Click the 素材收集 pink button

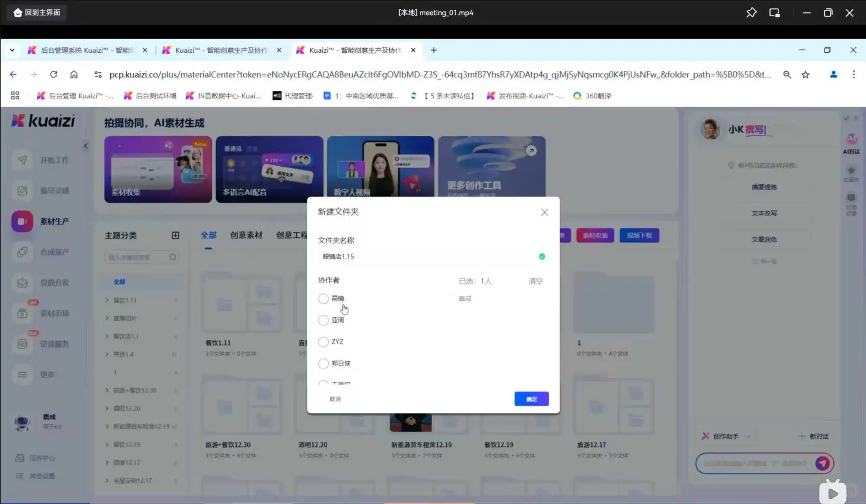pyautogui.click(x=595, y=236)
